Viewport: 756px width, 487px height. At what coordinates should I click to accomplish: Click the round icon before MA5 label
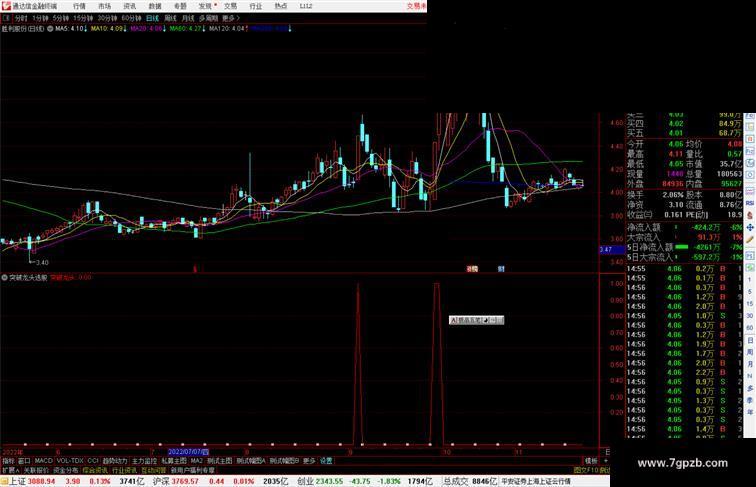(x=50, y=29)
